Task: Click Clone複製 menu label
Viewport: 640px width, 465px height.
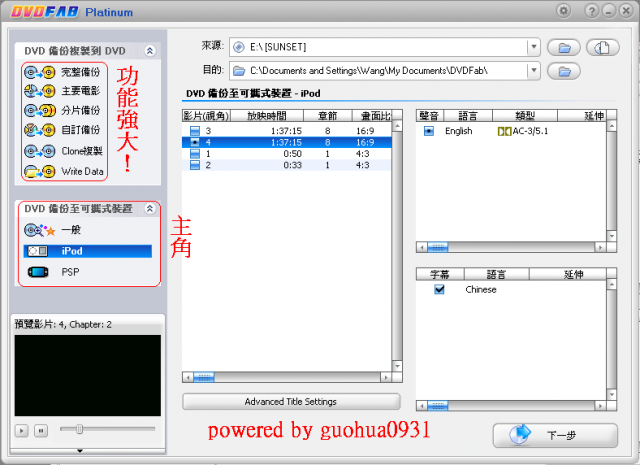Action: pos(82,151)
